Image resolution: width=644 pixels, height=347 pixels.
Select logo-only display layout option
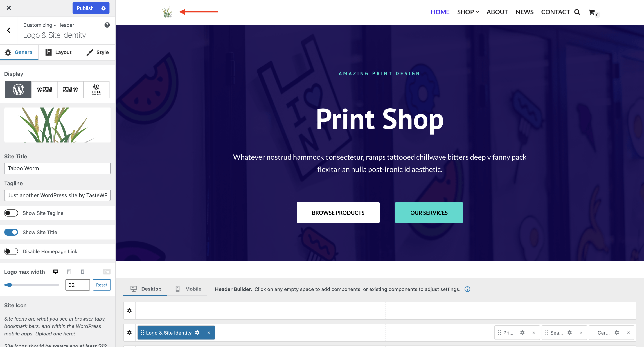point(18,89)
